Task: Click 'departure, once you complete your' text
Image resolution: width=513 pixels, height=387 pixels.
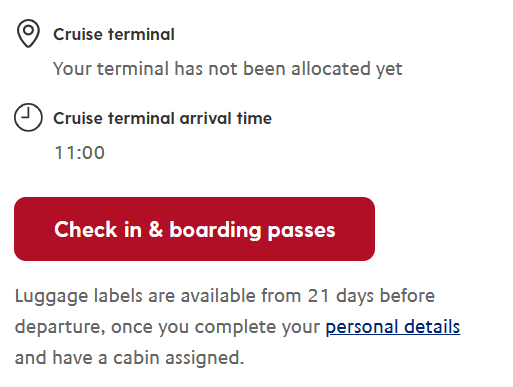Action: tap(167, 327)
